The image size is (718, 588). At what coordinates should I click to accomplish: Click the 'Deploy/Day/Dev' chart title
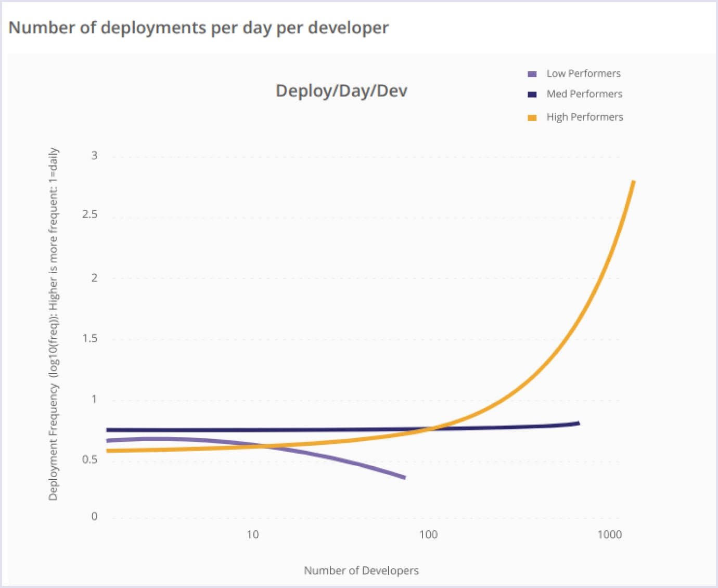pyautogui.click(x=341, y=91)
